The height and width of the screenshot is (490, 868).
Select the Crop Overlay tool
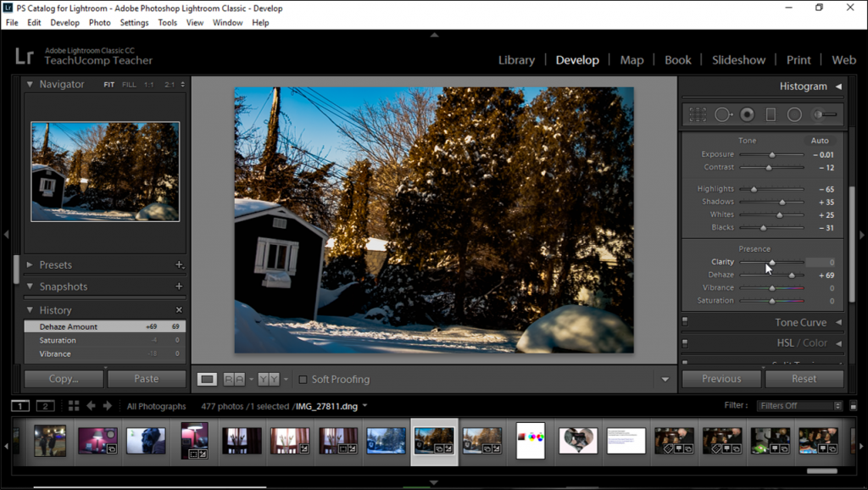click(x=698, y=114)
